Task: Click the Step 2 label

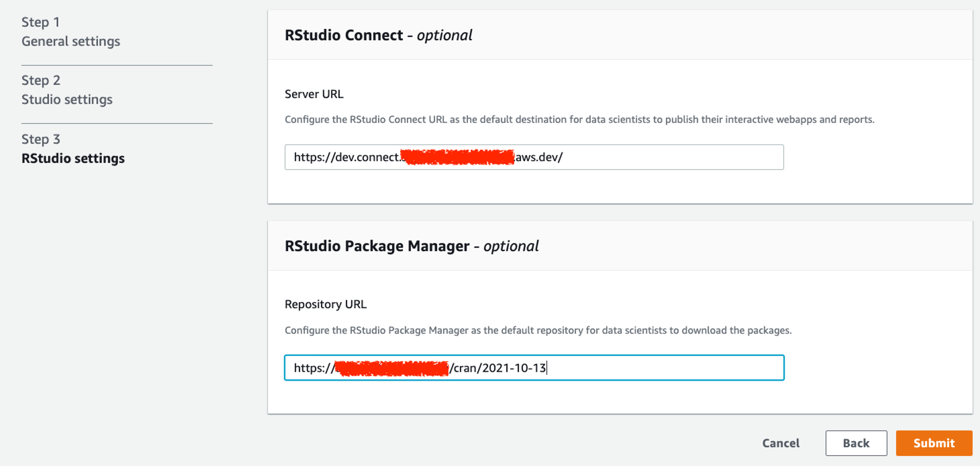Action: coord(41,80)
